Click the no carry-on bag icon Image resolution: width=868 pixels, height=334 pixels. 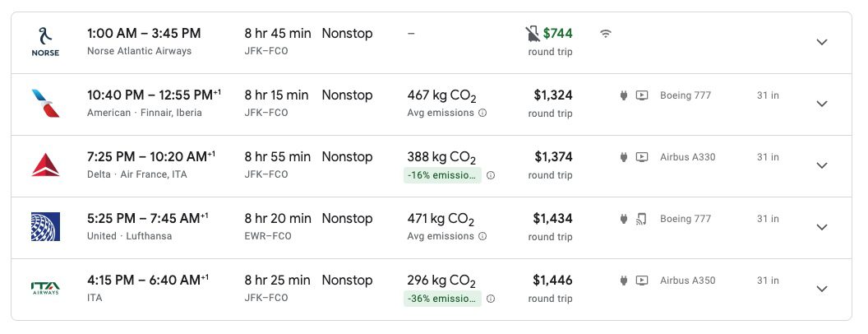tap(533, 34)
